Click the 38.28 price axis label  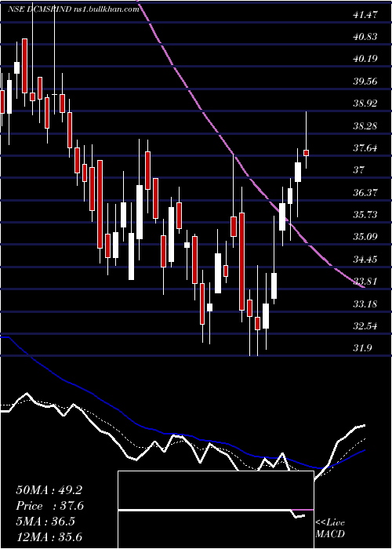(365, 125)
